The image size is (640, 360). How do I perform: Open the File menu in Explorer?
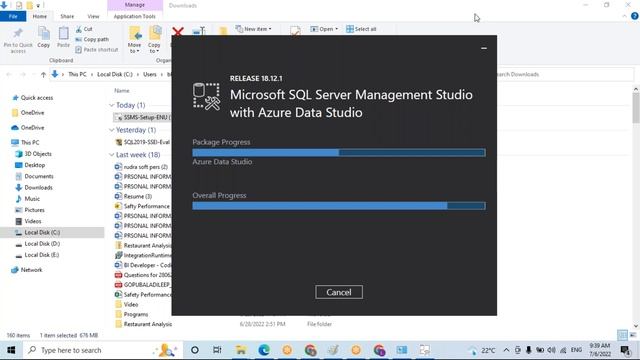tap(13, 16)
